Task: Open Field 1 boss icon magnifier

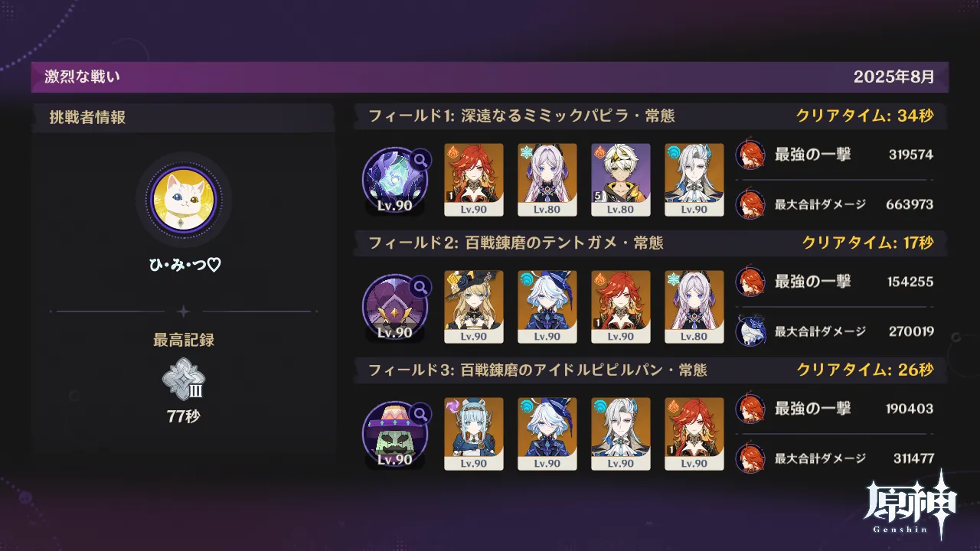Action: tap(420, 160)
